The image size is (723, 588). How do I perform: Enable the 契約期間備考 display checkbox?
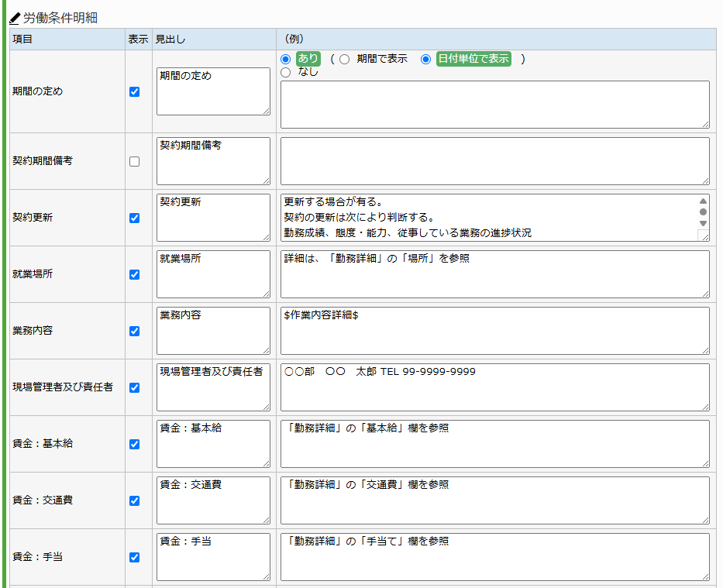tap(135, 161)
